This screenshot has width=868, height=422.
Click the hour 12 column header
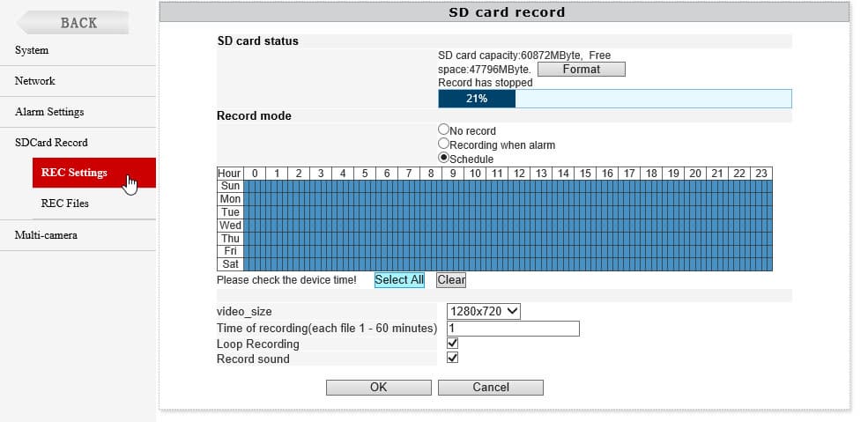[519, 174]
